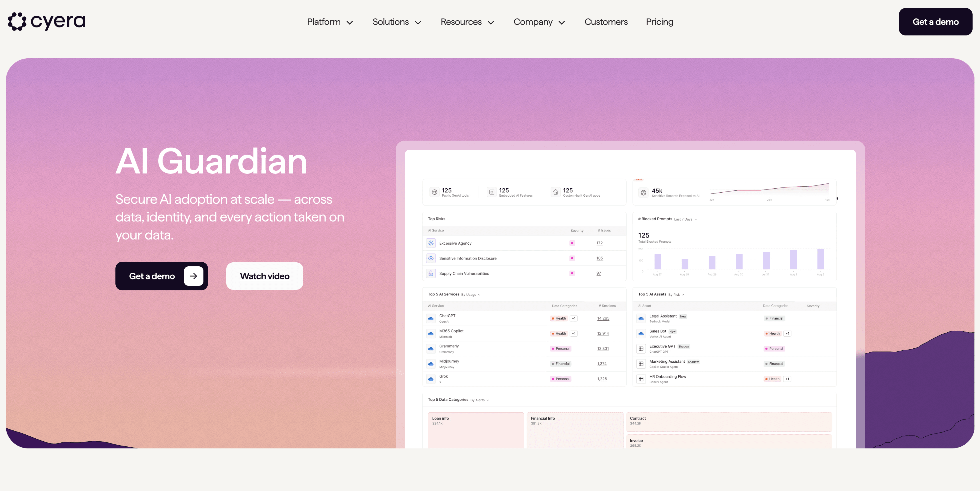
Task: Click the ChatGPT service icon
Action: [431, 318]
